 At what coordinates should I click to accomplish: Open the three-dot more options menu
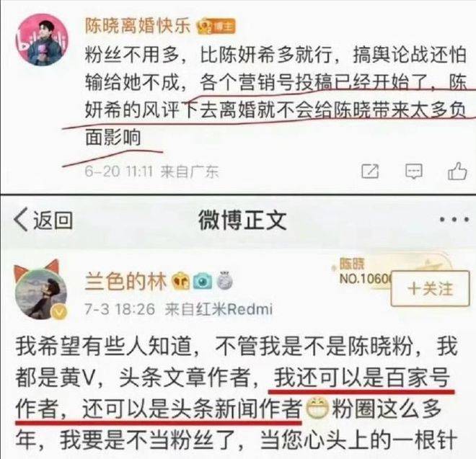[454, 219]
